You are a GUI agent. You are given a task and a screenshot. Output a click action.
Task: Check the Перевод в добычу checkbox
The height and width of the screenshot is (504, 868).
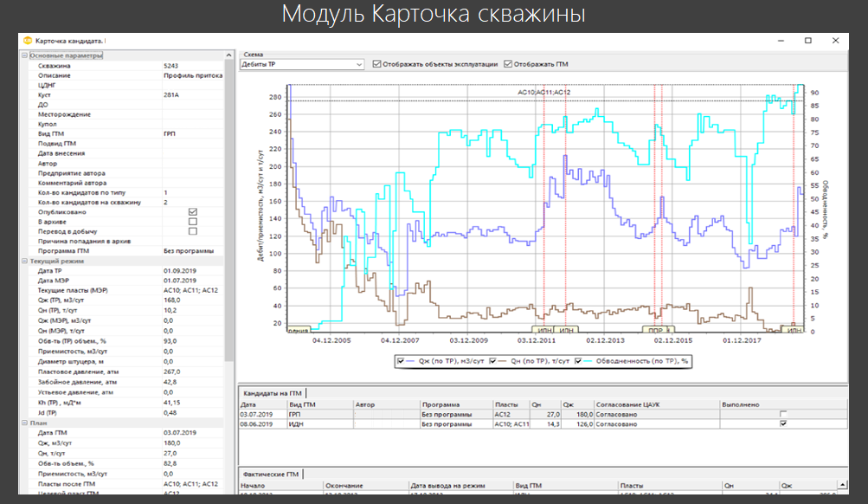pos(193,231)
